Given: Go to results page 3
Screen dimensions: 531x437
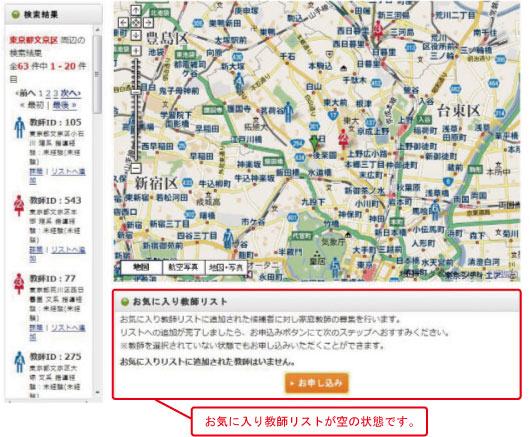Looking at the screenshot, I should click(x=56, y=93).
